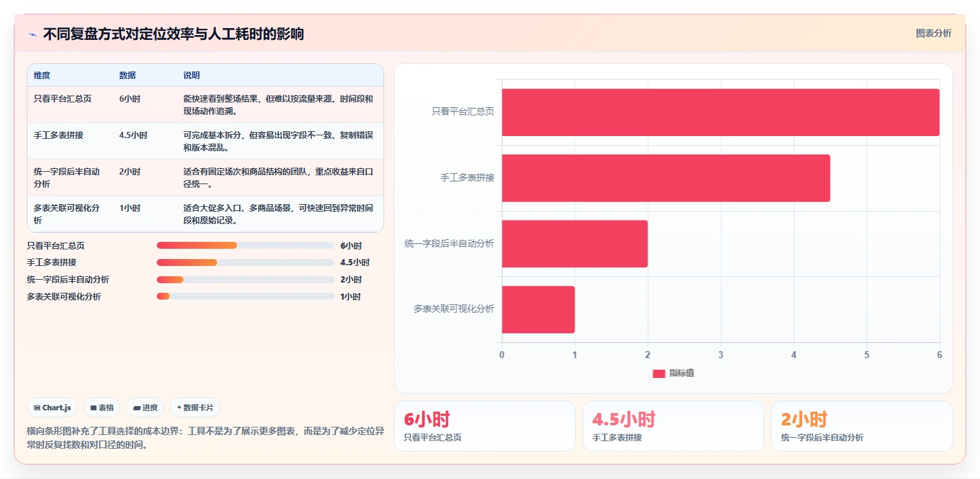Click the chart bar for 只看平台汇总页
Viewport: 980px width, 479px height.
pyautogui.click(x=720, y=112)
